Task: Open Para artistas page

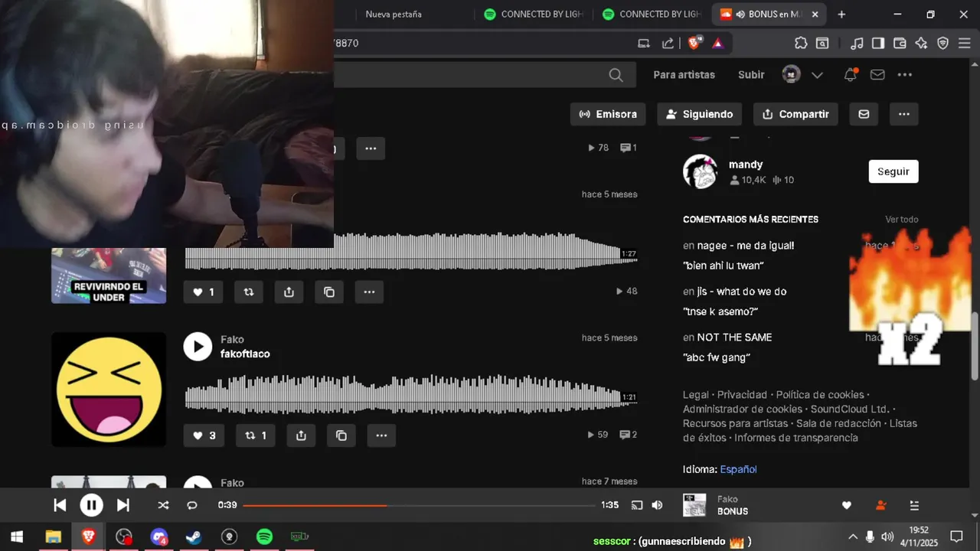Action: point(684,75)
